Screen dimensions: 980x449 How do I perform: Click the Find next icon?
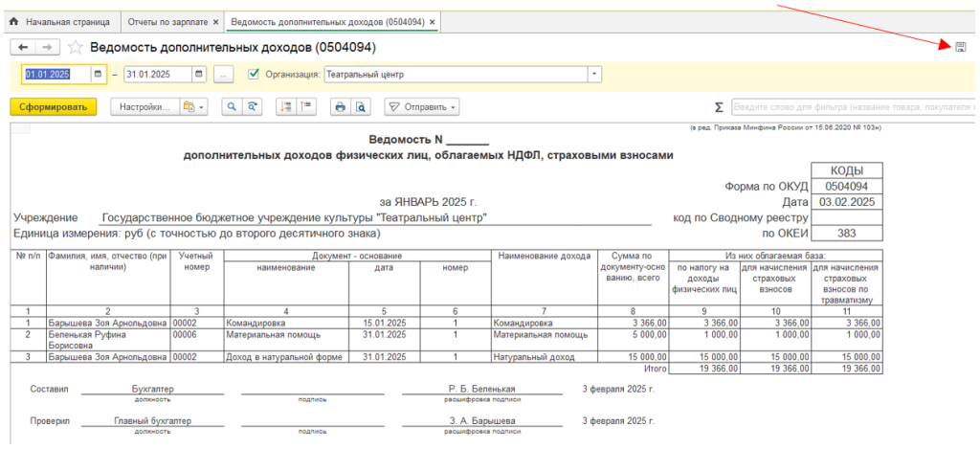(252, 107)
